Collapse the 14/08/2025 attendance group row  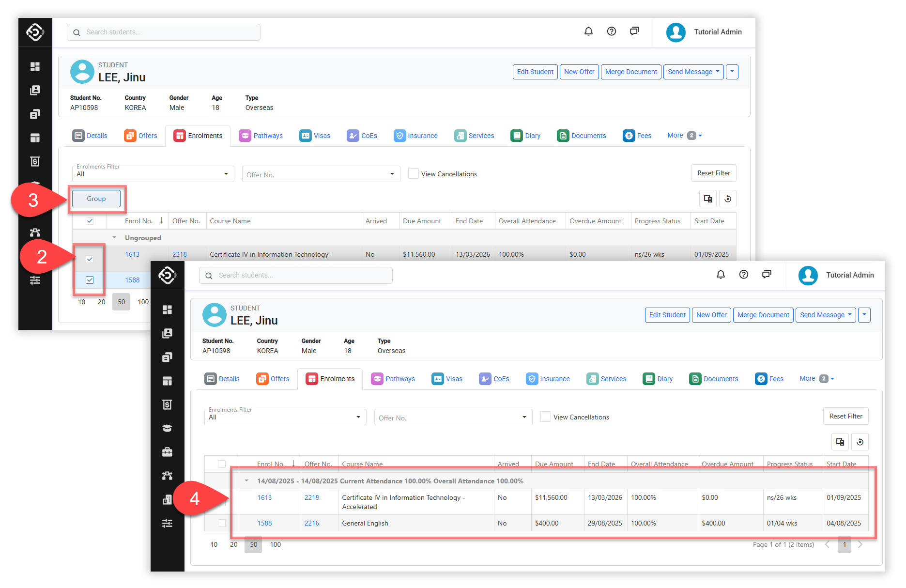(x=246, y=481)
